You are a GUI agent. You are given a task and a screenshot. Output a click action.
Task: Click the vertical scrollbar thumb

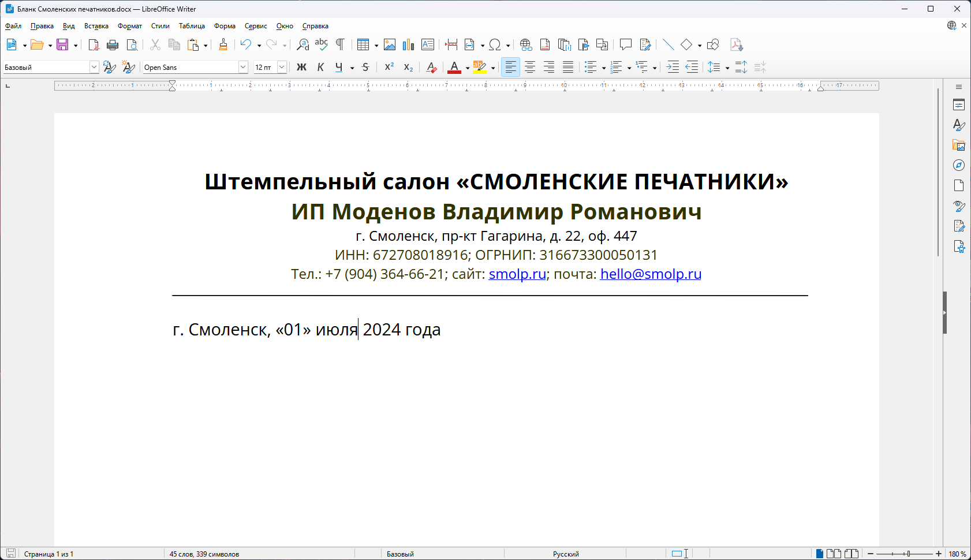(938, 173)
